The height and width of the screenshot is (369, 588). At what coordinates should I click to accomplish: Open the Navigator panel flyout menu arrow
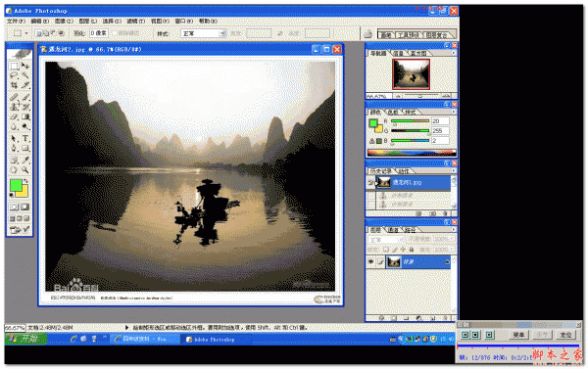tap(454, 53)
